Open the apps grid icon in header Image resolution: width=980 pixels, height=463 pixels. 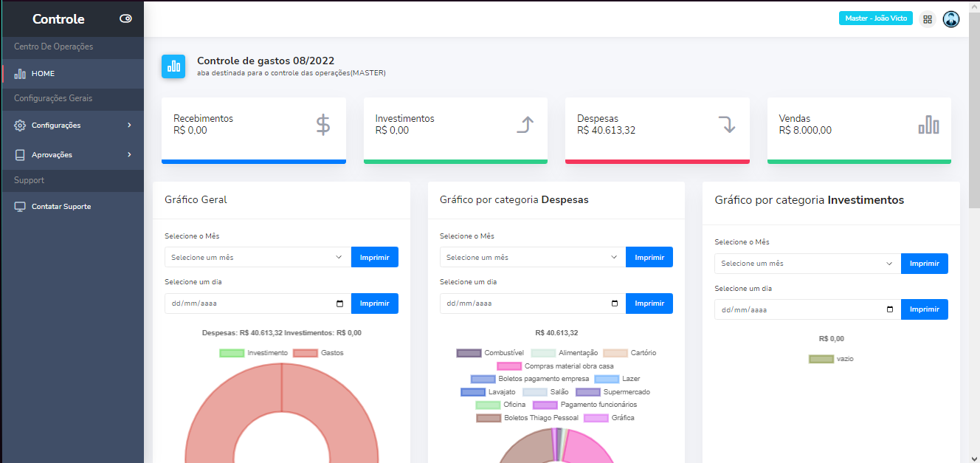pyautogui.click(x=928, y=19)
